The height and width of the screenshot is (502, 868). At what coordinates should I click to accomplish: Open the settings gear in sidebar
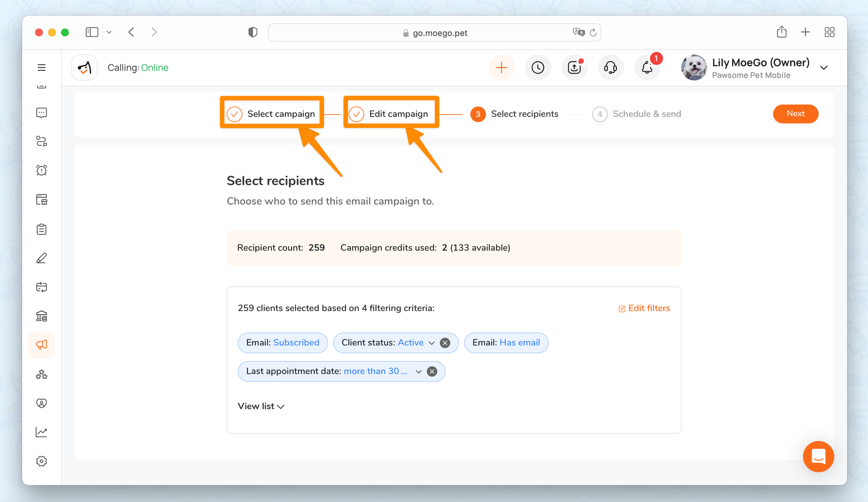point(42,461)
